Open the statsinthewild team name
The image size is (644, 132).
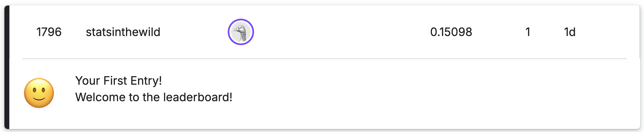tap(123, 32)
